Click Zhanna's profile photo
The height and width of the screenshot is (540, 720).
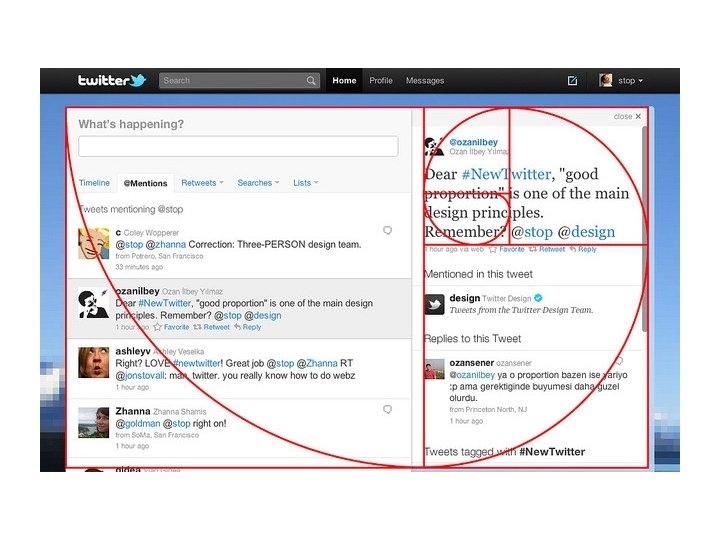click(x=94, y=422)
